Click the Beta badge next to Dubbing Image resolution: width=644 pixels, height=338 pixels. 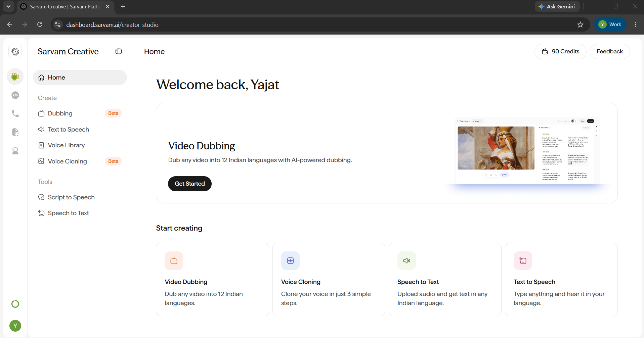(113, 113)
